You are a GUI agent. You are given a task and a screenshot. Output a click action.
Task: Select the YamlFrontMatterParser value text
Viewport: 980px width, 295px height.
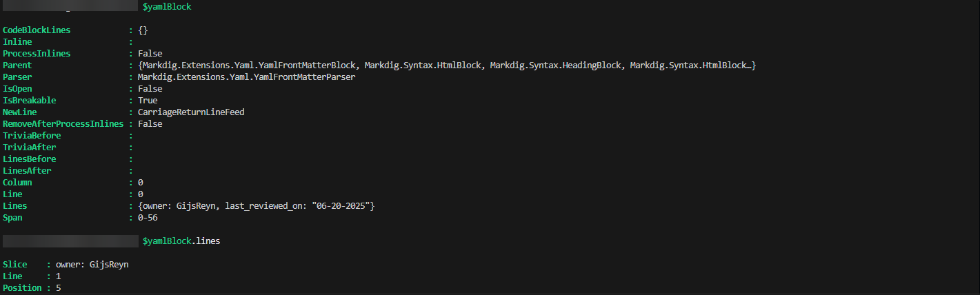[246, 77]
